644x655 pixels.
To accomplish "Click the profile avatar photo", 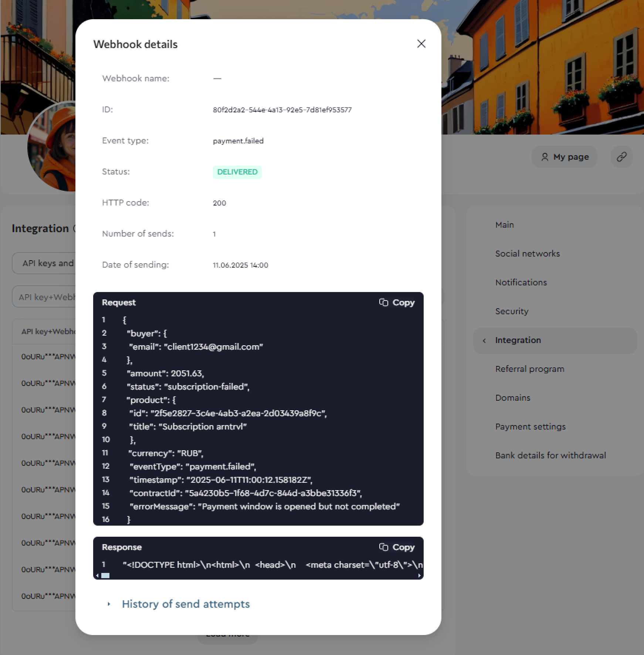I will click(x=52, y=148).
